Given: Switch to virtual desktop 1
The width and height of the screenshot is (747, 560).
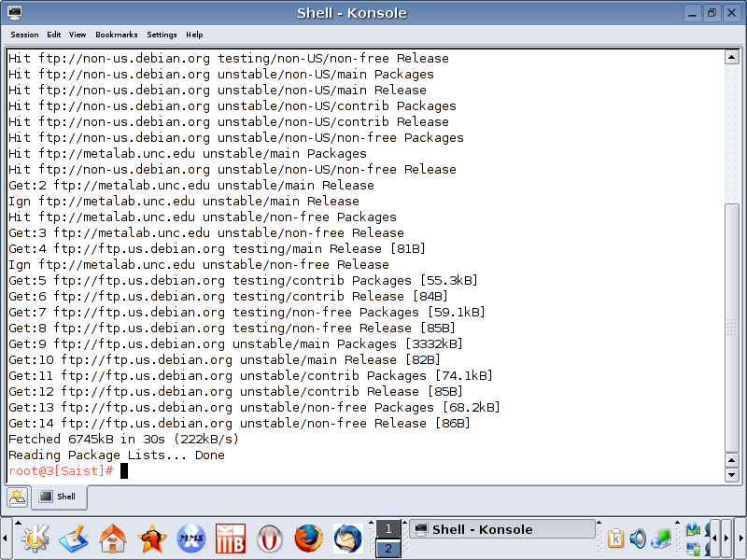Looking at the screenshot, I should [x=388, y=529].
